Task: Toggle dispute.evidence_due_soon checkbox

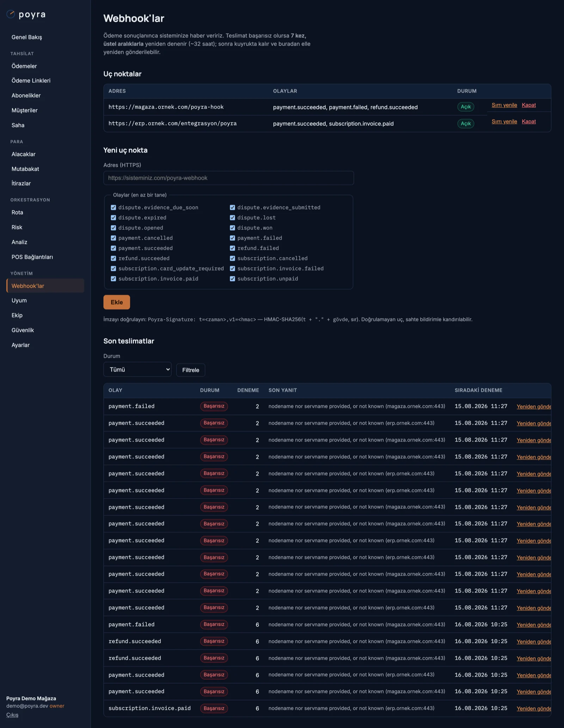Action: 114,207
